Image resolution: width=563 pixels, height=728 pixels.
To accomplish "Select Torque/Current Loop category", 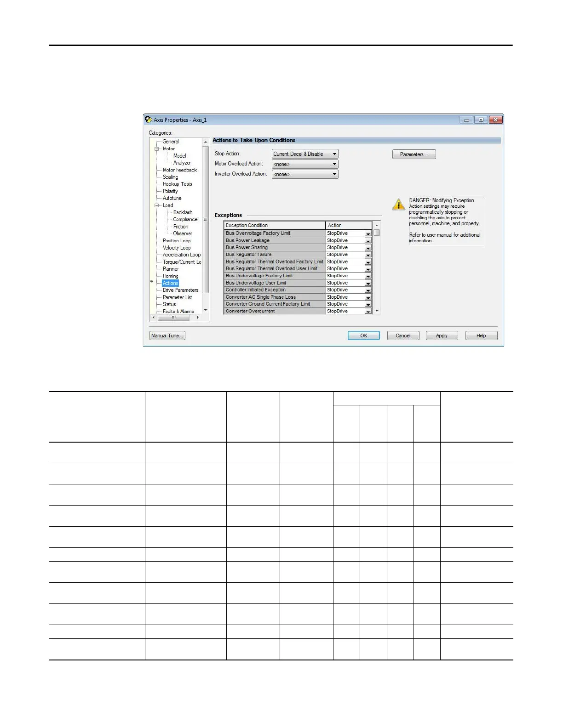I will click(182, 262).
